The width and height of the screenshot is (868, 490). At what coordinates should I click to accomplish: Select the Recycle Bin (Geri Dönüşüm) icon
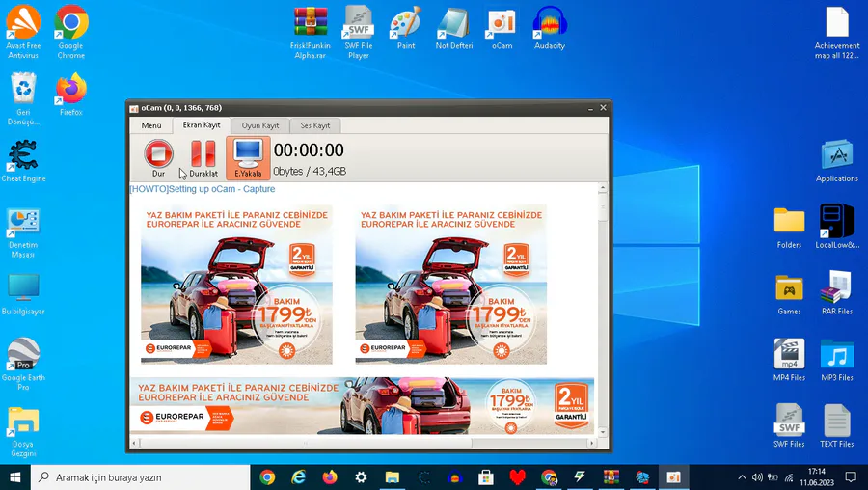(23, 99)
